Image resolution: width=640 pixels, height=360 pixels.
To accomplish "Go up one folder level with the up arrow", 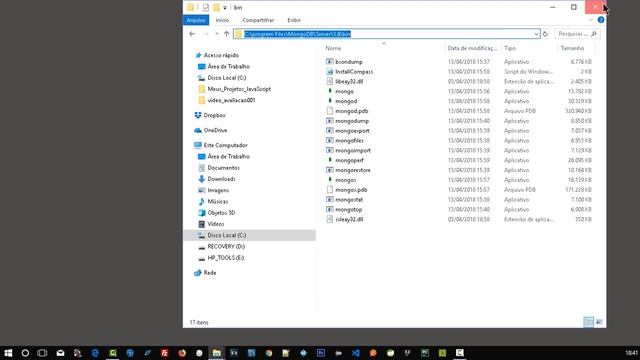I will pos(227,34).
